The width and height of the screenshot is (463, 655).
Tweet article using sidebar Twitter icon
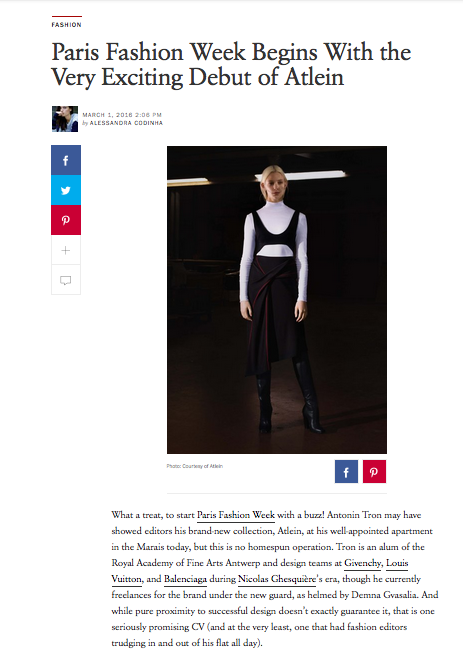66,190
